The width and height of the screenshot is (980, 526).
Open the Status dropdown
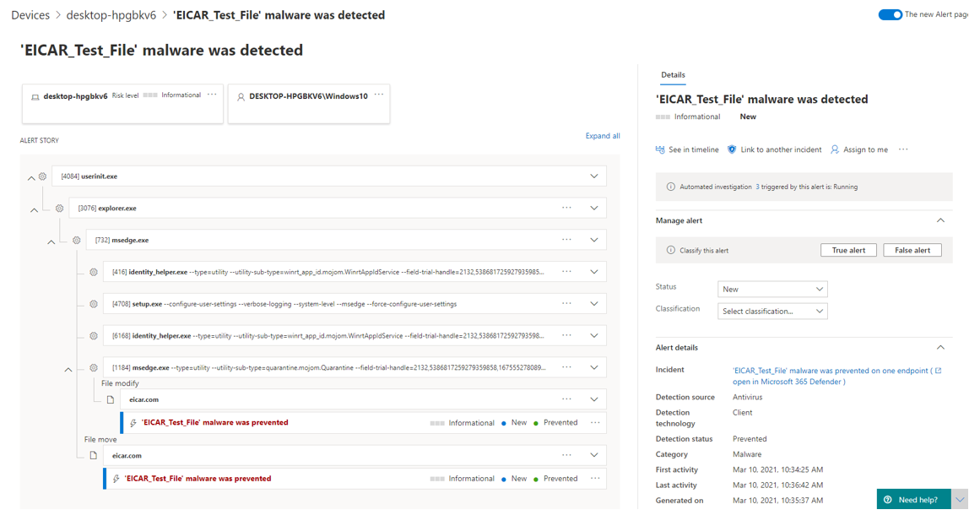pyautogui.click(x=772, y=289)
